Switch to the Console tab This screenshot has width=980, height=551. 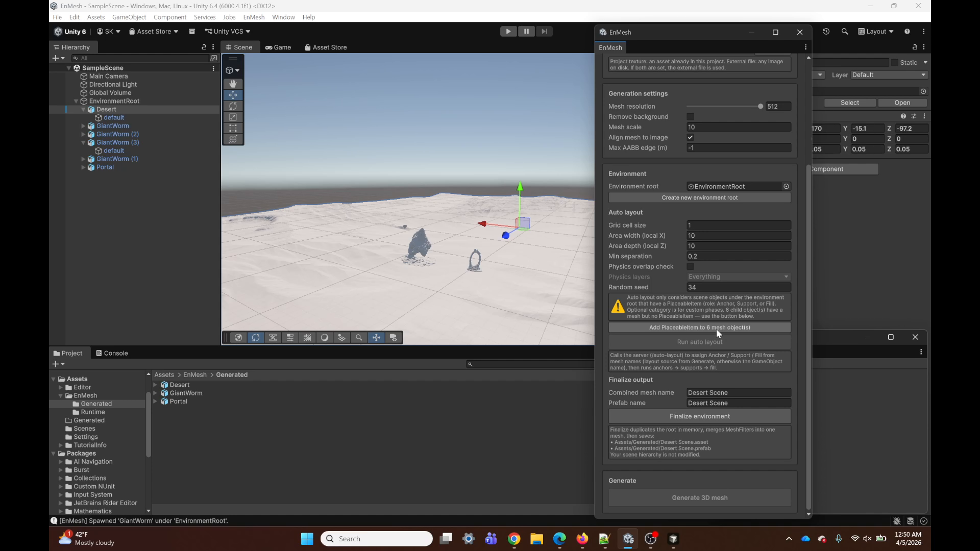112,353
